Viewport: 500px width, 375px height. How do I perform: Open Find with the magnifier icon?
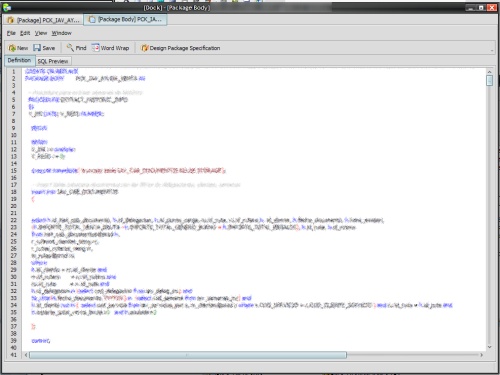(70, 48)
